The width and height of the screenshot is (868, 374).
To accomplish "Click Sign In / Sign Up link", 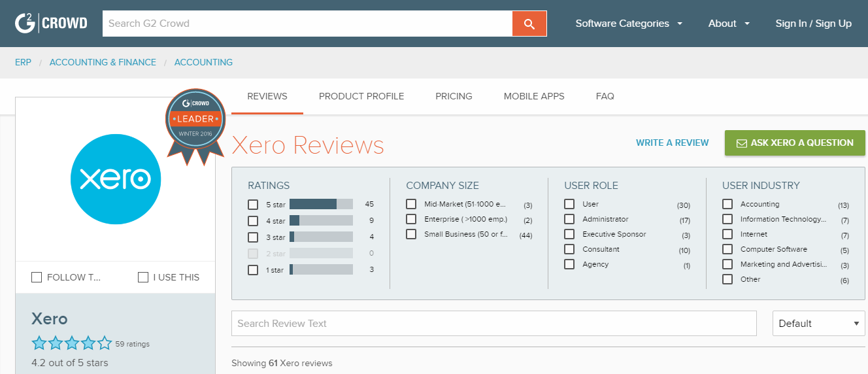I will tap(814, 24).
